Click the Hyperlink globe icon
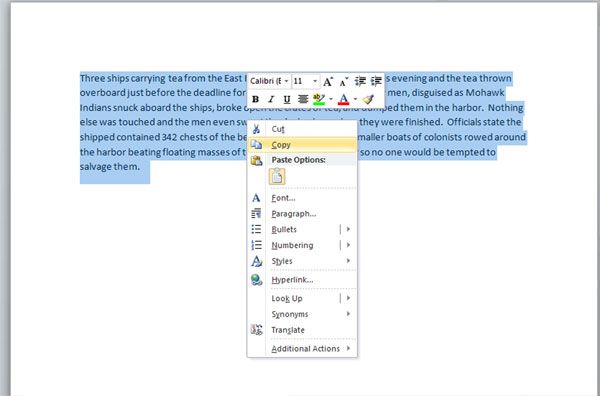The height and width of the screenshot is (396, 600). click(256, 280)
